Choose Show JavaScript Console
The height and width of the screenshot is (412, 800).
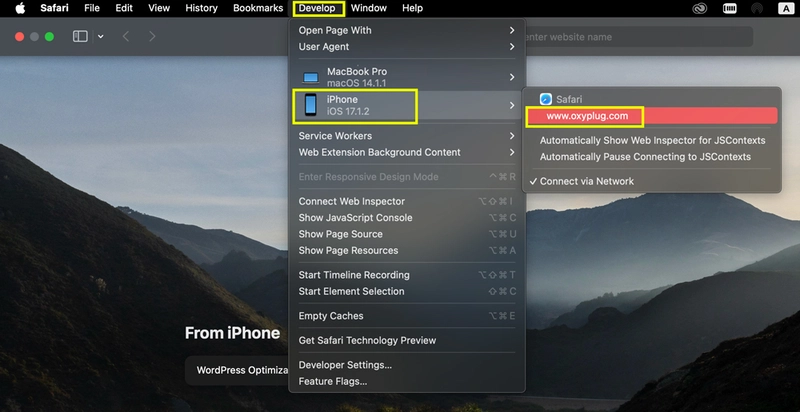coord(407,217)
